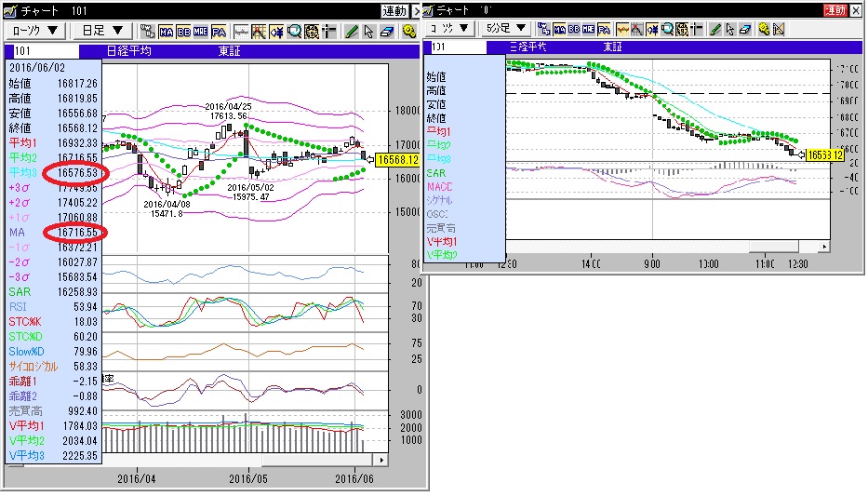Open the 日足 timeframe dropdown

(x=102, y=32)
